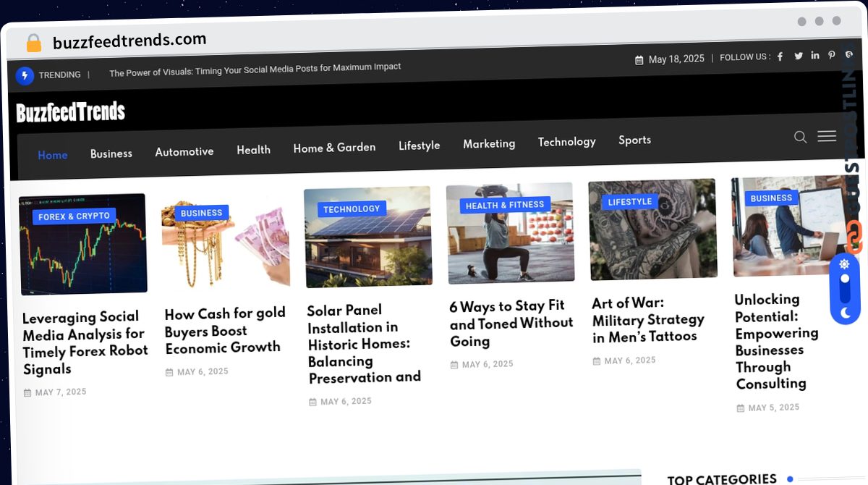The height and width of the screenshot is (485, 868).
Task: Open the search magnifier icon
Action: point(800,138)
